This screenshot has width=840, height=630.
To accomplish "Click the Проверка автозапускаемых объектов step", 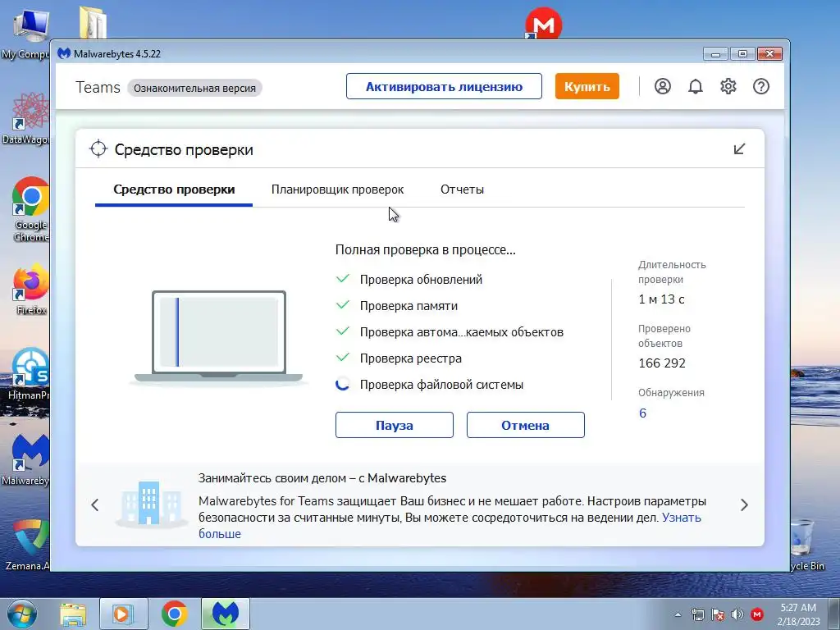I will coord(462,332).
